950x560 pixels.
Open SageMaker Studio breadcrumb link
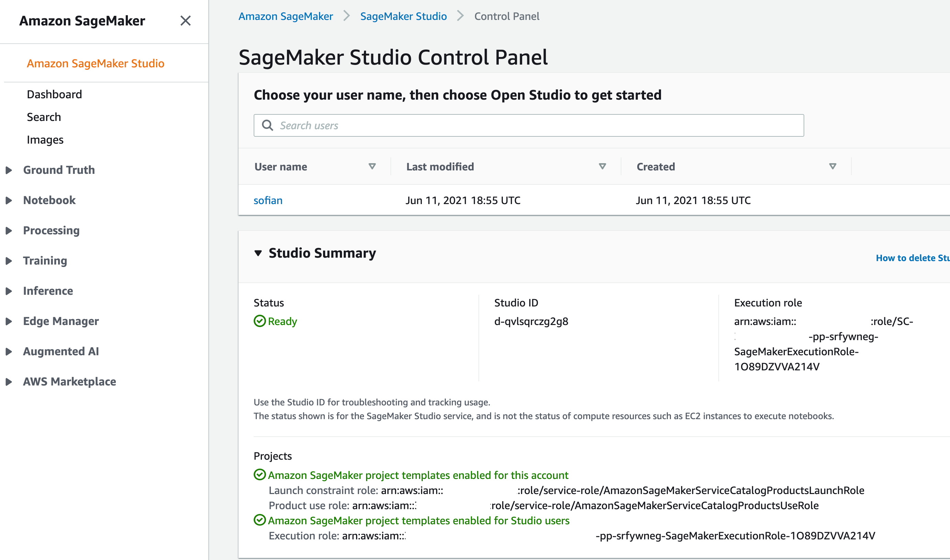(404, 16)
